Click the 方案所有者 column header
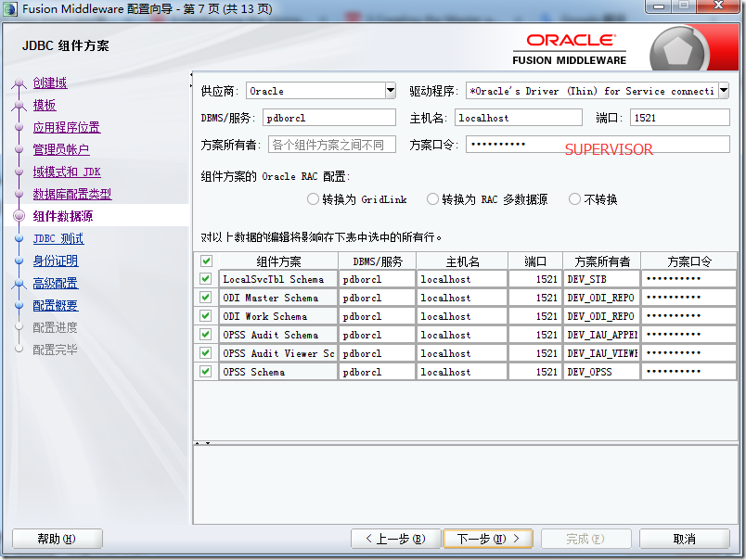Viewport: 746px width, 560px height. pyautogui.click(x=602, y=261)
